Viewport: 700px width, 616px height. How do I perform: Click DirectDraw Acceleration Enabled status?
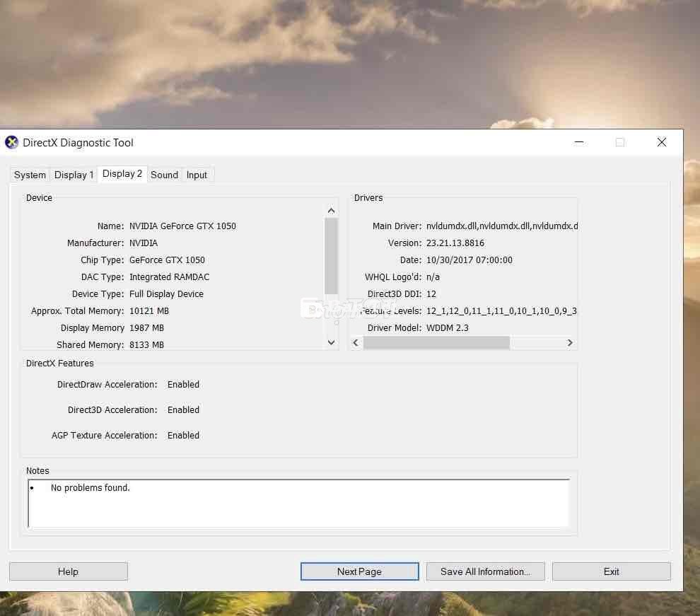tap(183, 385)
